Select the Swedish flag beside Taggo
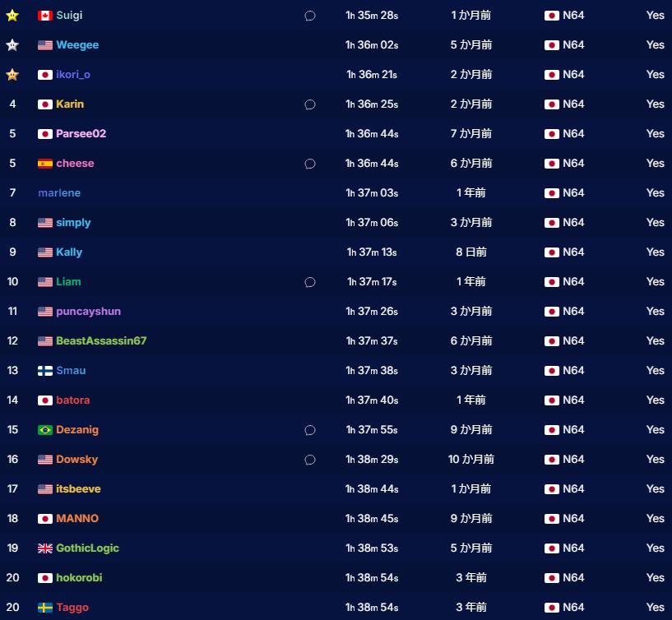Viewport: 672px width, 620px height. [45, 608]
